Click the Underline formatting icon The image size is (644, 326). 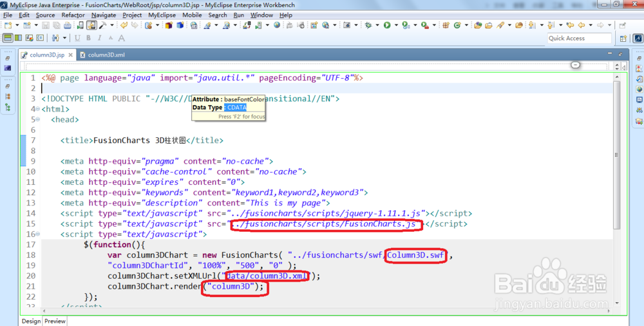[77, 38]
